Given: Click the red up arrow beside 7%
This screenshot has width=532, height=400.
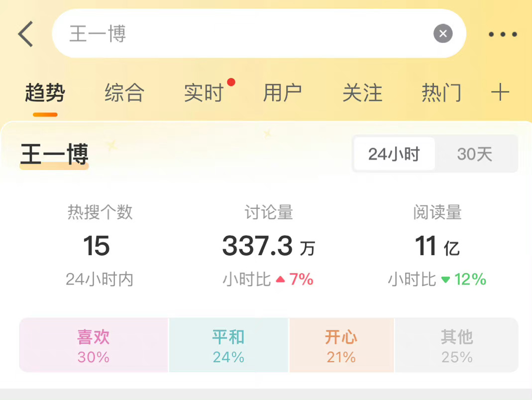Looking at the screenshot, I should [280, 280].
